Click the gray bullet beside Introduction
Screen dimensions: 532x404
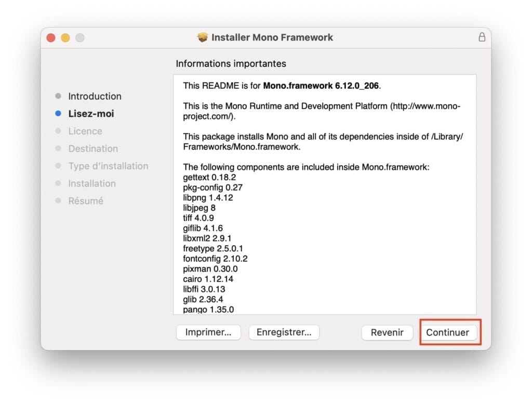(58, 96)
